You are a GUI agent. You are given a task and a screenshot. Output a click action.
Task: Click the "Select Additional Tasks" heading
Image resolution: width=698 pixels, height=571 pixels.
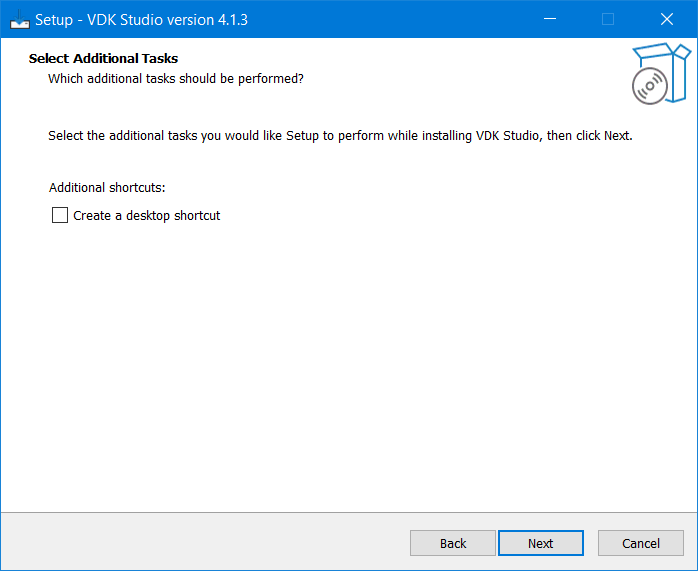[x=103, y=59]
